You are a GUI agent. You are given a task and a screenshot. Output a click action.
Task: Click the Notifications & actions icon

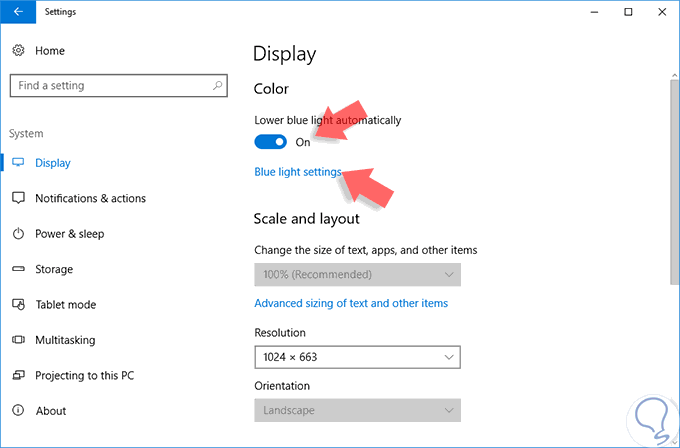(x=18, y=198)
